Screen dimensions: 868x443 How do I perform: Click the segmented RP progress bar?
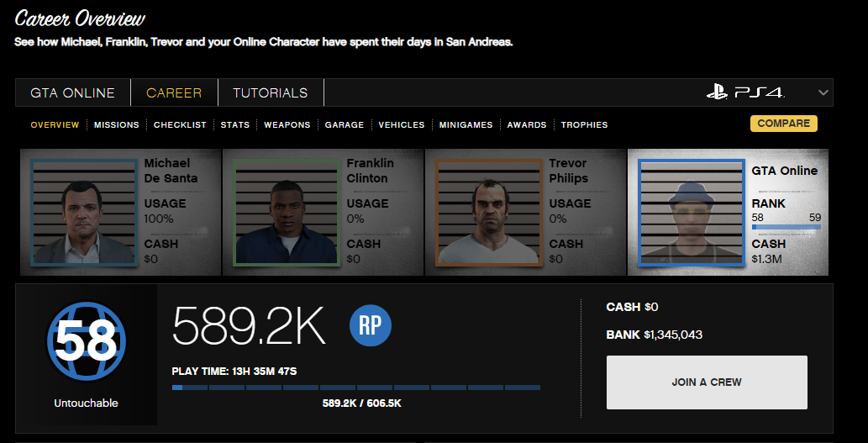point(356,388)
